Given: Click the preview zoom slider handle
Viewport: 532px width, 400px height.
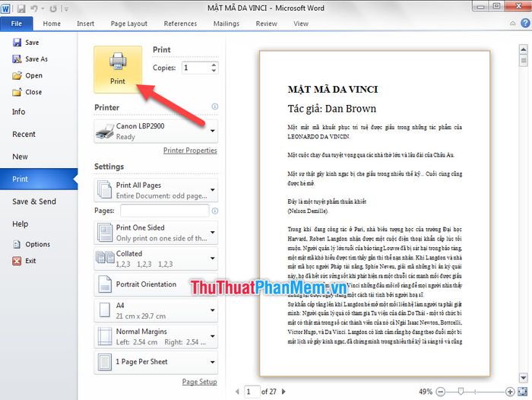Looking at the screenshot, I should 461,392.
